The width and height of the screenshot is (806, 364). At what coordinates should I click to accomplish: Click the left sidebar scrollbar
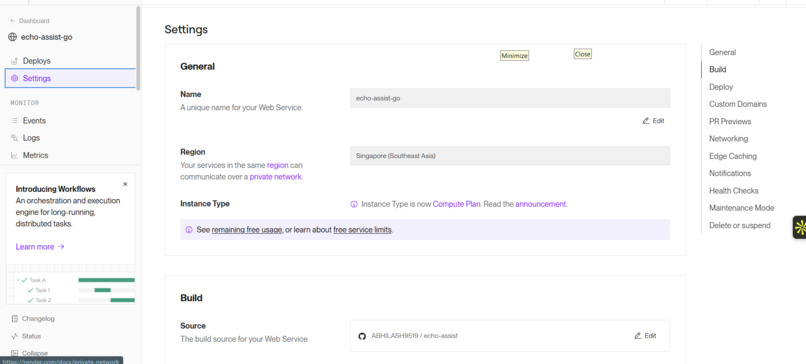tap(138, 48)
